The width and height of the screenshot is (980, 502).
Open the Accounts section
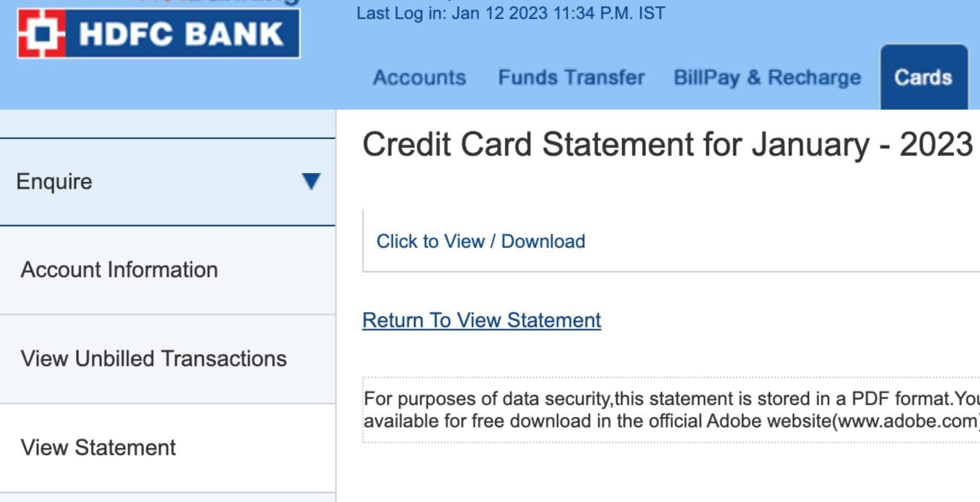click(x=420, y=78)
